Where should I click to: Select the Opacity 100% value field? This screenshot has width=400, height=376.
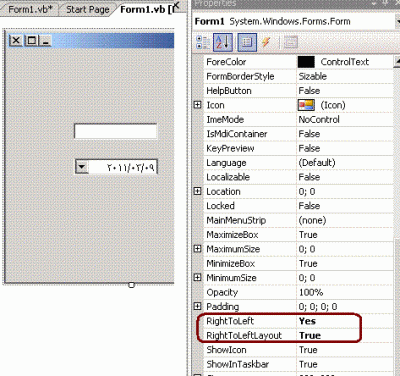[345, 292]
